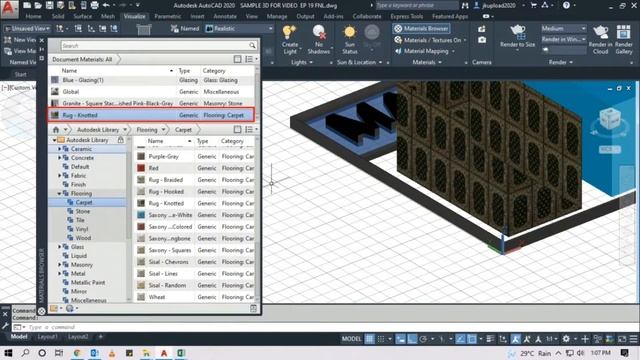Open Windows Start menu
Screen dimensions: 640x360
8,353
